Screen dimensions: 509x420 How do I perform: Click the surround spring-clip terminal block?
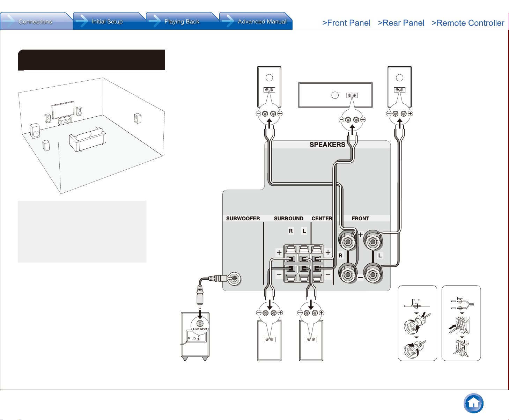point(304,264)
